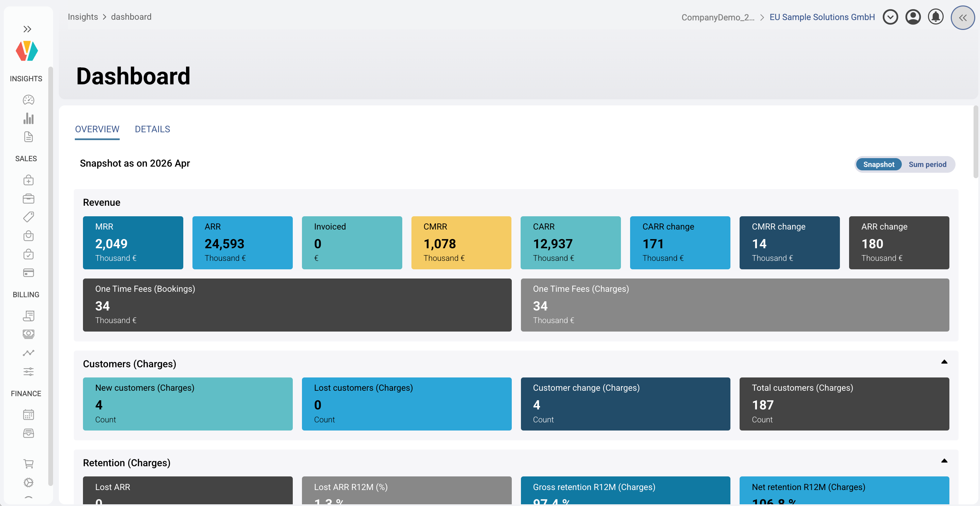Image resolution: width=980 pixels, height=506 pixels.
Task: Click the ARR 24,593 card
Action: (242, 243)
